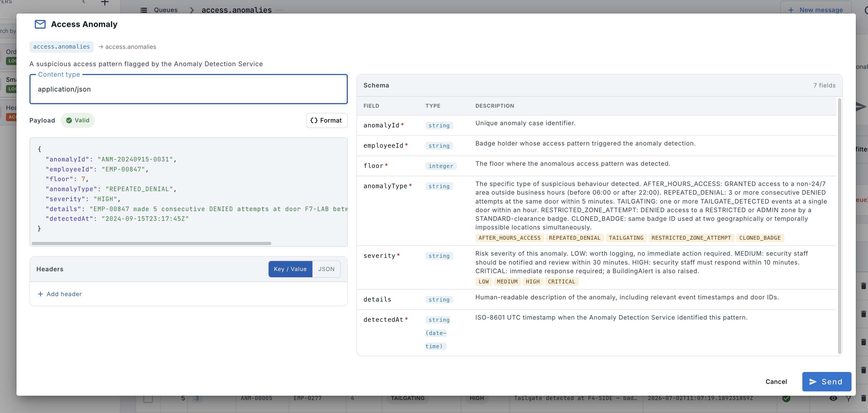Click the payload horizontal scrollbar
Screen dimensions: 868x413
point(151,243)
